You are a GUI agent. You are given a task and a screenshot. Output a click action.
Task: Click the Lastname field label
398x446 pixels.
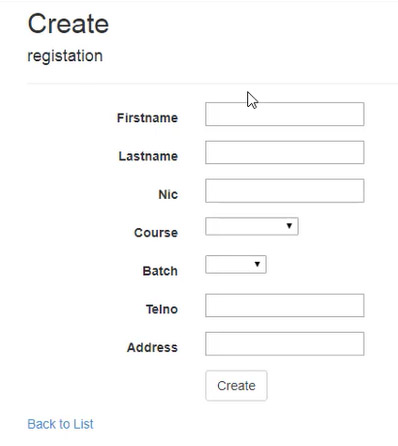click(x=148, y=156)
